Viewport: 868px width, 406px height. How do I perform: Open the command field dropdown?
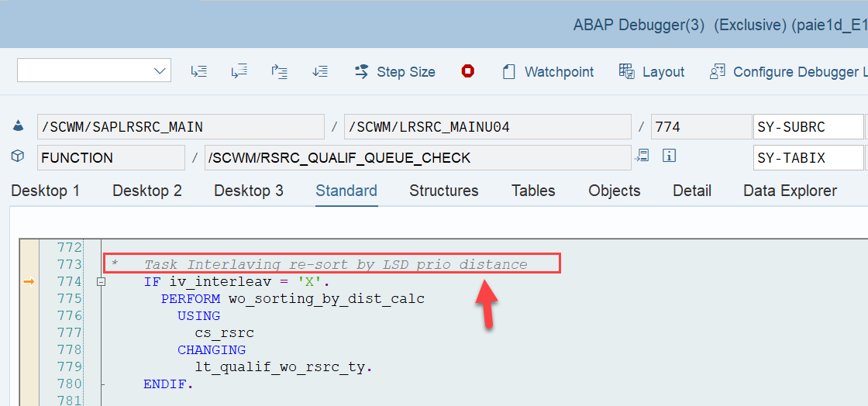160,71
